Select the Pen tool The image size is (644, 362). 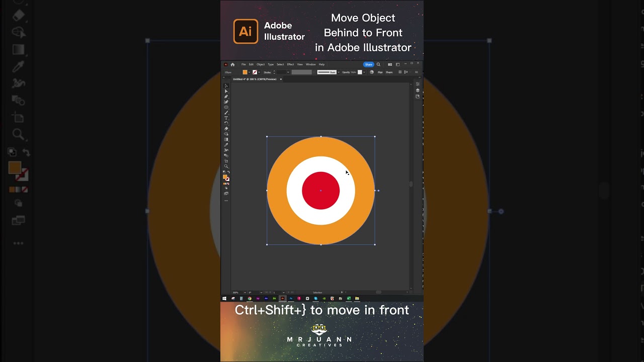pos(226,97)
